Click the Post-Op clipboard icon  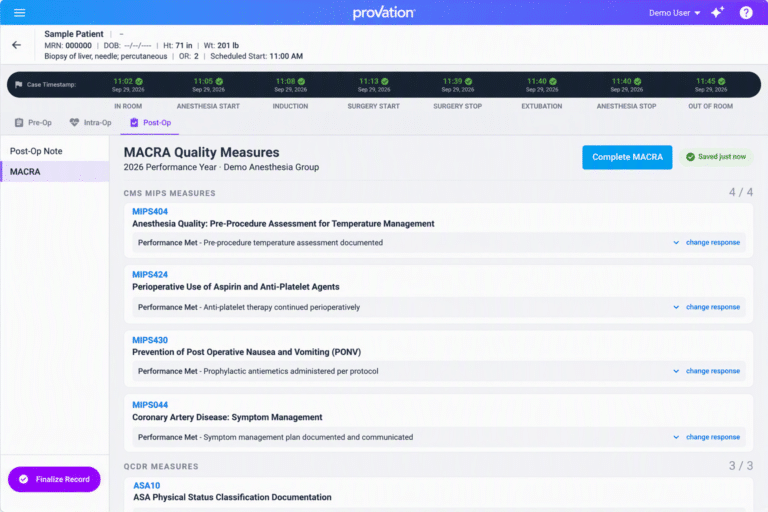tap(134, 122)
